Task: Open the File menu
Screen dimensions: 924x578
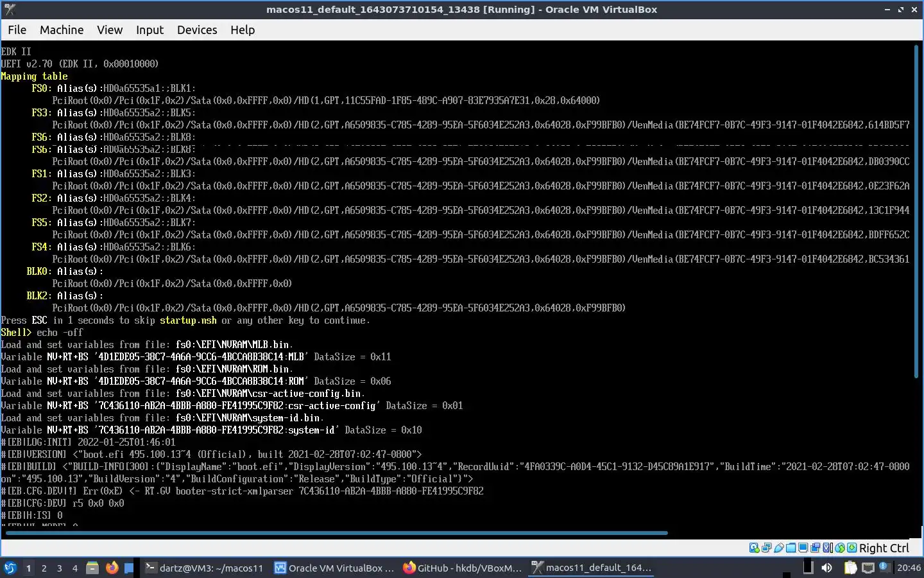Action: (17, 30)
